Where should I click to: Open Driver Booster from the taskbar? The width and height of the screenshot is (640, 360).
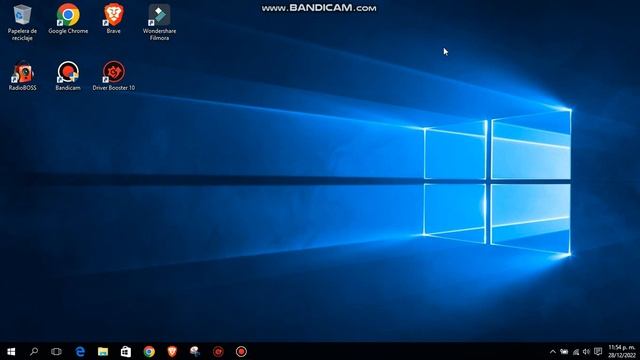point(218,351)
